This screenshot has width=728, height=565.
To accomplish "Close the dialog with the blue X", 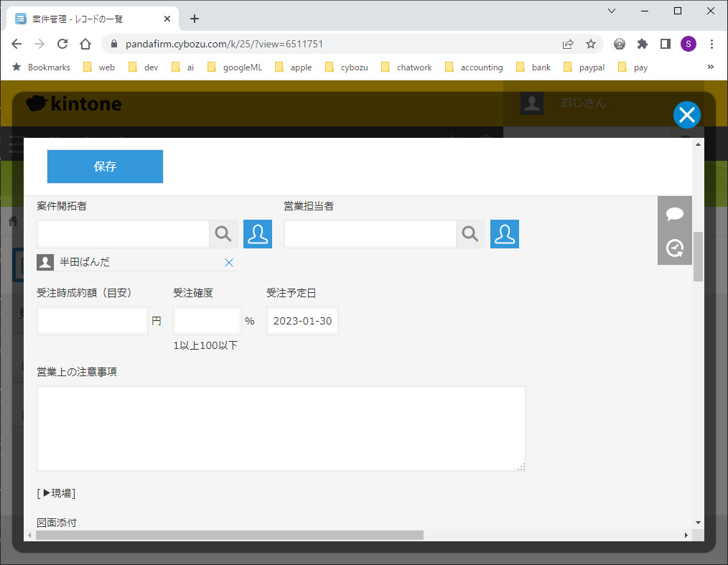I will pos(686,115).
